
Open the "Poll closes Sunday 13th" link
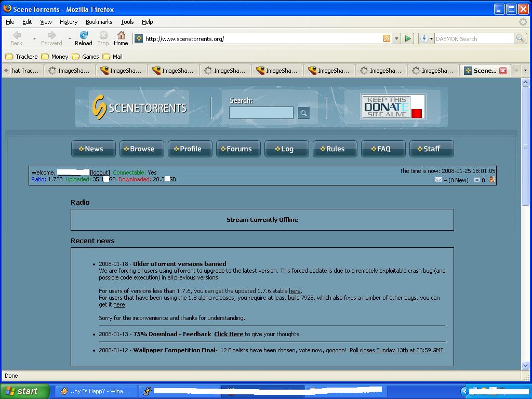396,350
